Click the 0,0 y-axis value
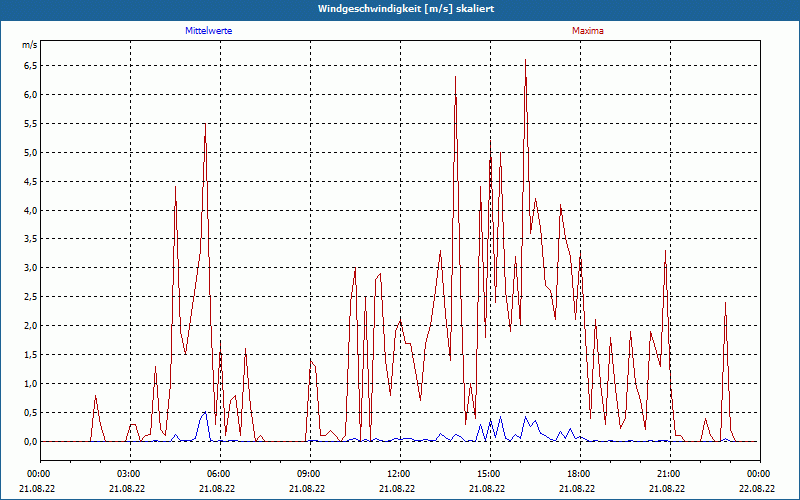The image size is (800, 500). 30,441
